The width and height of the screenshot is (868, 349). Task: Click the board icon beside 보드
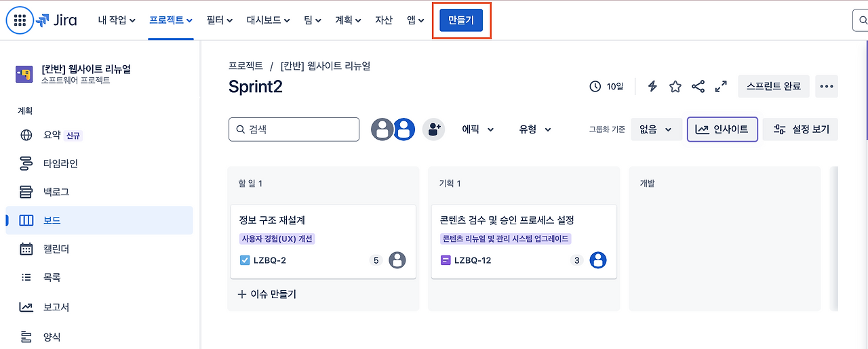coord(26,220)
